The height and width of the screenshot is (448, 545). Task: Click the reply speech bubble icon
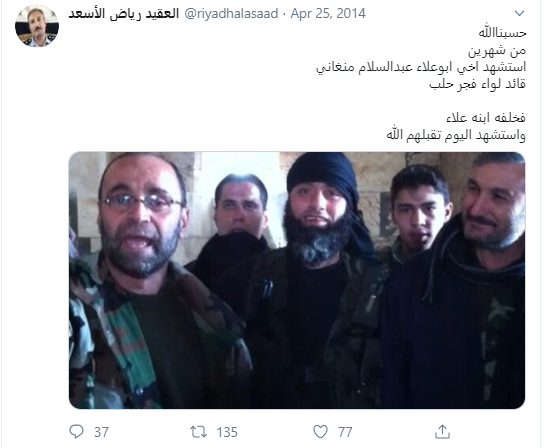pyautogui.click(x=76, y=432)
